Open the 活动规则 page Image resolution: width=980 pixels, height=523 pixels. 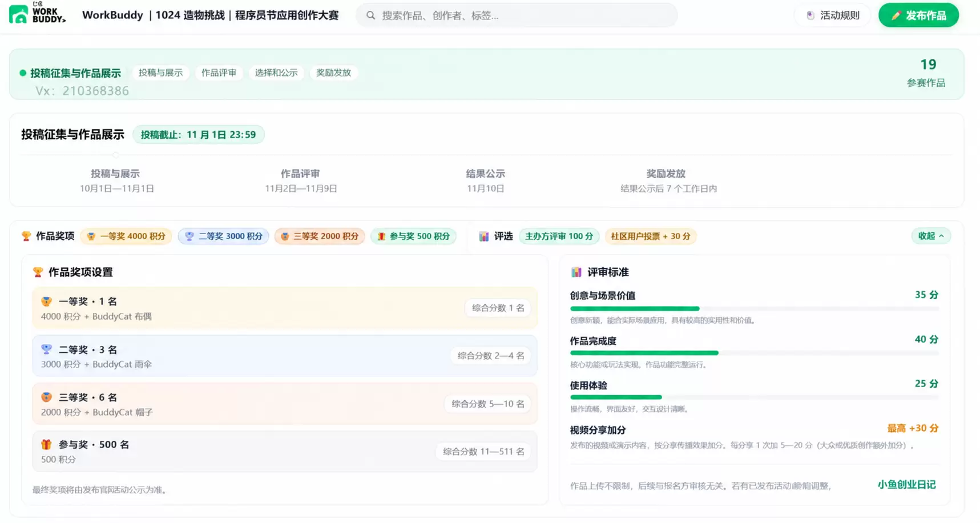coord(833,15)
